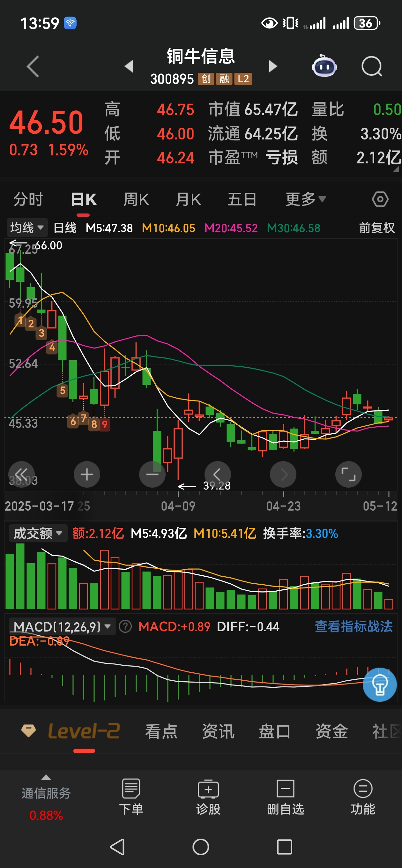402x868 pixels.
Task: Zoom in chart with plus button
Action: [x=87, y=474]
